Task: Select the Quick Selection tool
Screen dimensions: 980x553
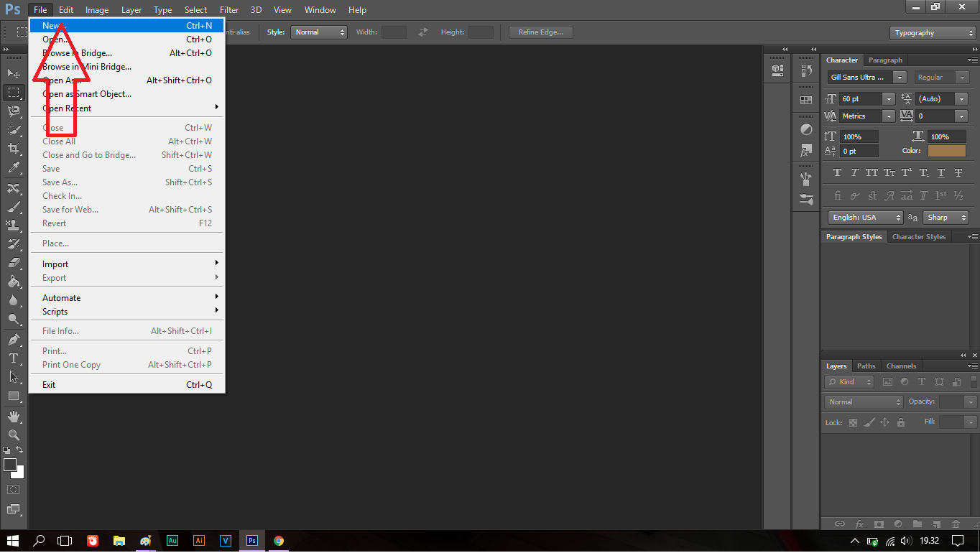Action: pyautogui.click(x=14, y=130)
